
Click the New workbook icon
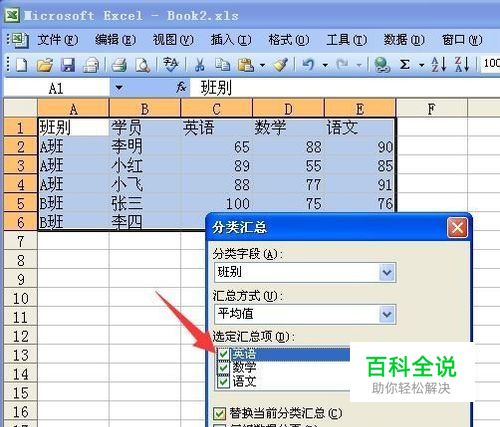(x=21, y=64)
